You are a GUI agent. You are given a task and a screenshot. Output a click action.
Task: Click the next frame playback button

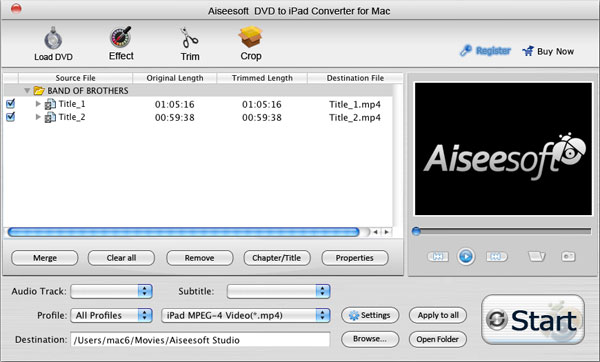(497, 256)
